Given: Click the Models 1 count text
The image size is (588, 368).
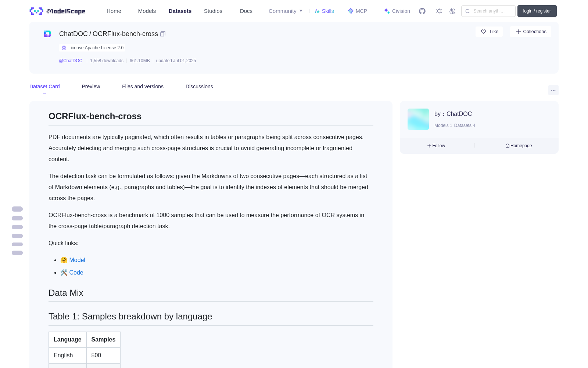Looking at the screenshot, I should (x=443, y=125).
